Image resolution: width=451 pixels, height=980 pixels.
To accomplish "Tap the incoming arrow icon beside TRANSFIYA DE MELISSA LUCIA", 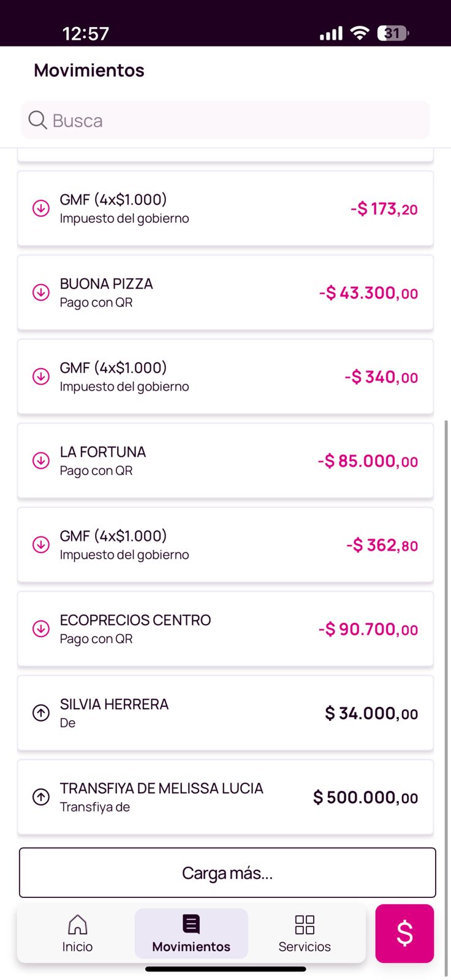I will pyautogui.click(x=41, y=797).
